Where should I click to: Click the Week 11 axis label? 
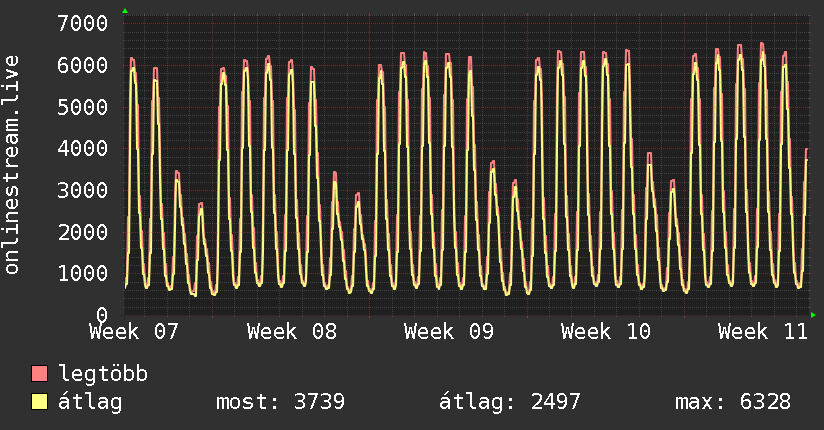763,332
